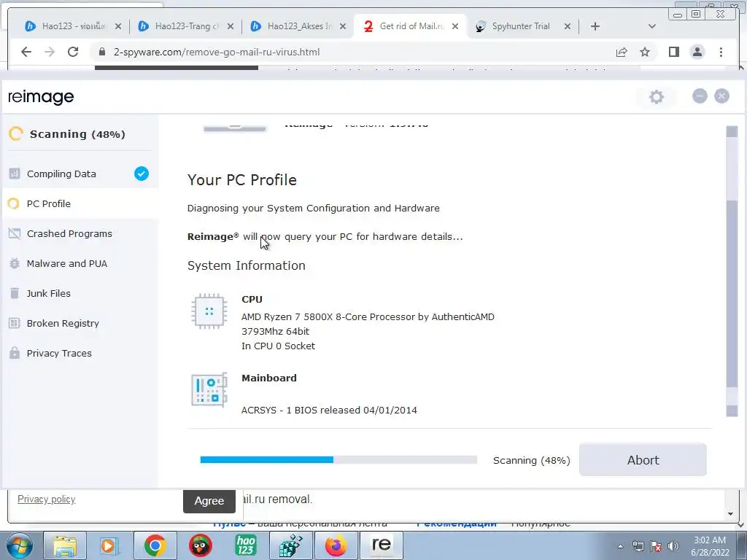Close the Spyhunter Trial tab

coord(568,26)
